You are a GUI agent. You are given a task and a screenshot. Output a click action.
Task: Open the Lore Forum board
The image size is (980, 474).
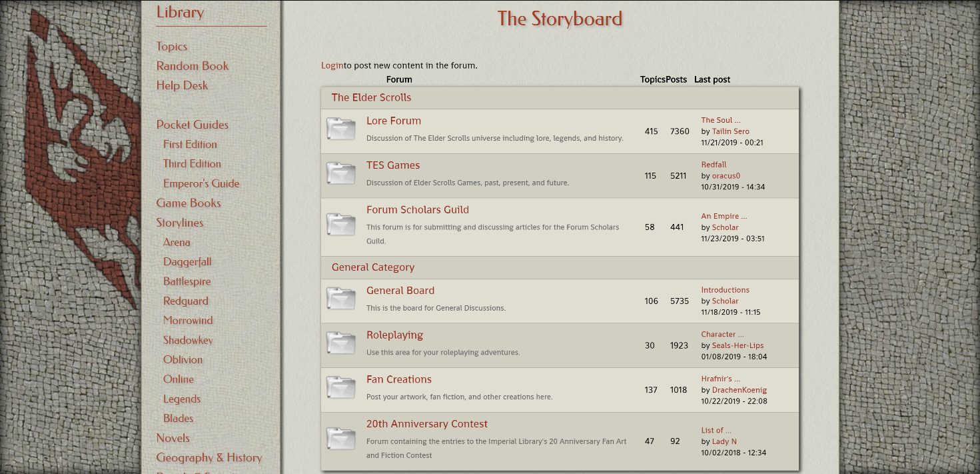393,121
